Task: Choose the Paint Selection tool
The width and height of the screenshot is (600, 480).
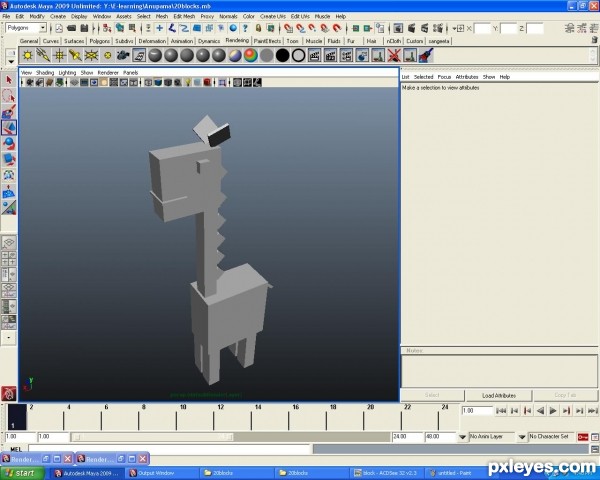Action: (9, 111)
